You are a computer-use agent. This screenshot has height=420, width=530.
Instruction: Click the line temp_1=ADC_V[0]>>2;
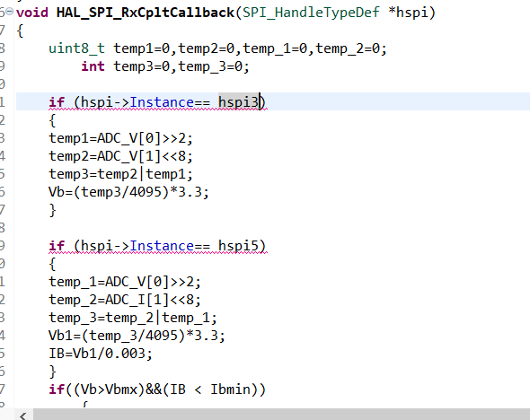point(125,282)
